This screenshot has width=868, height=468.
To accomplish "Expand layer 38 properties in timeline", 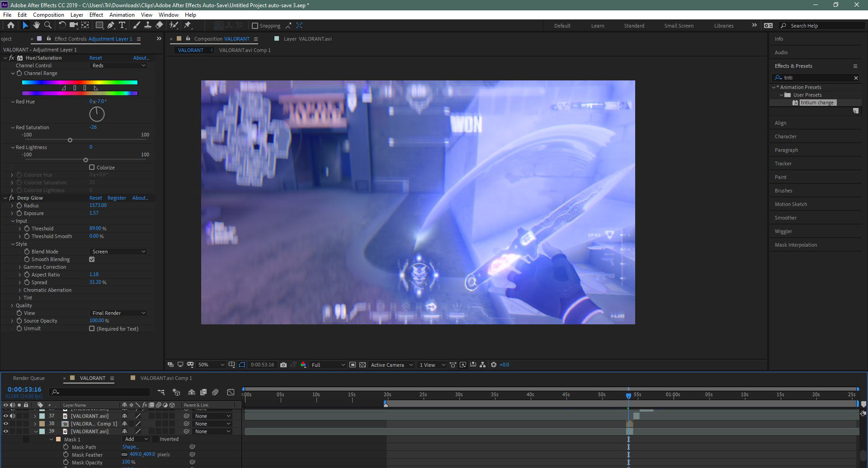I will [35, 424].
